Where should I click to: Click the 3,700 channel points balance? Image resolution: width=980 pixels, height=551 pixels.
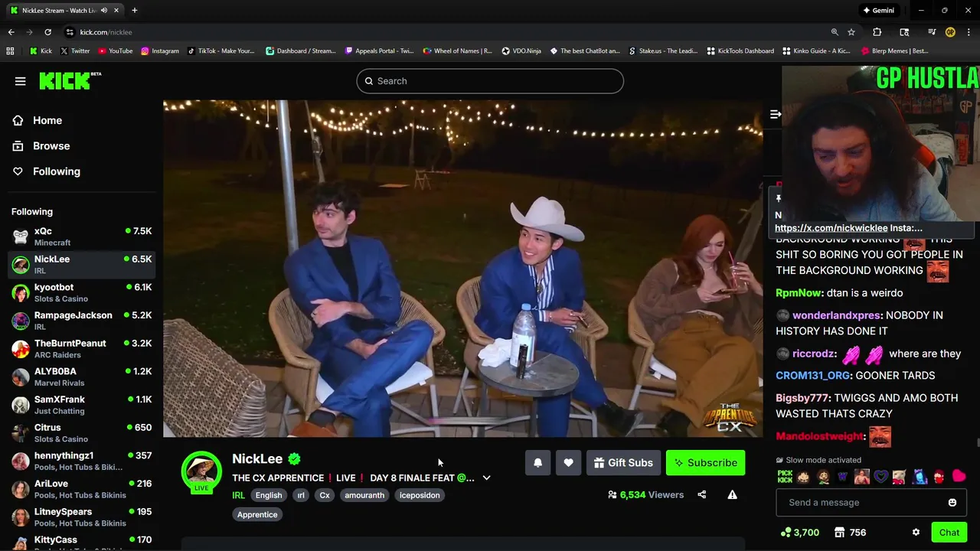pyautogui.click(x=799, y=533)
